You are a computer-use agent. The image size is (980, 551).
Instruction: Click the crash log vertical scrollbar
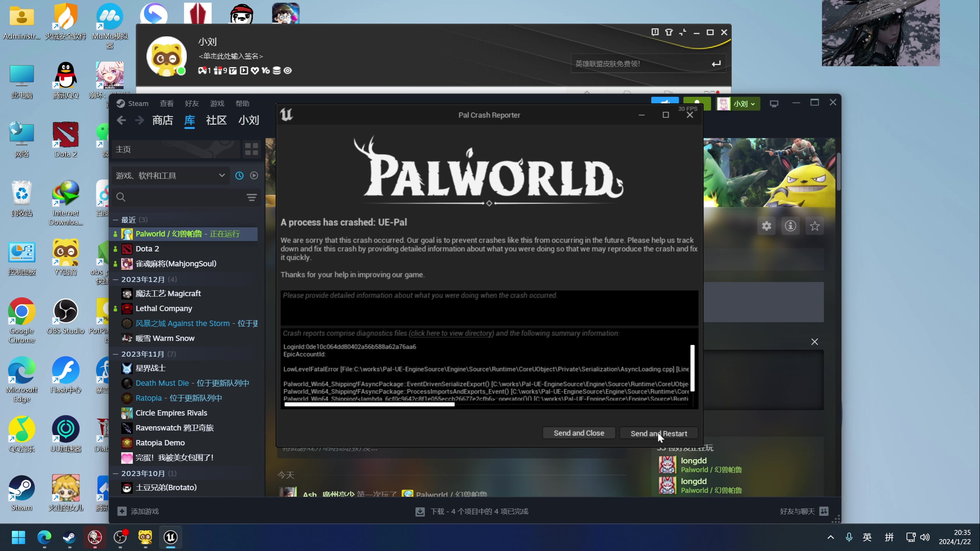[692, 368]
